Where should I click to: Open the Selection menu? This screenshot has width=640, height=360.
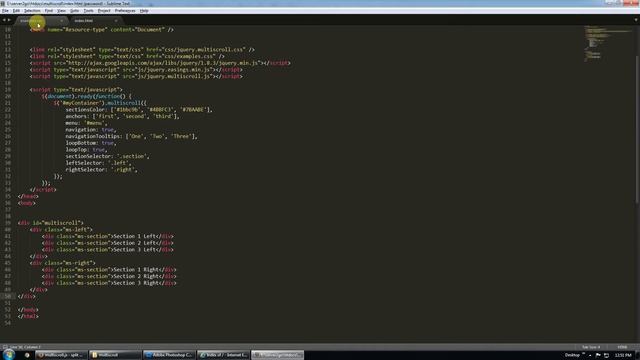pyautogui.click(x=32, y=11)
